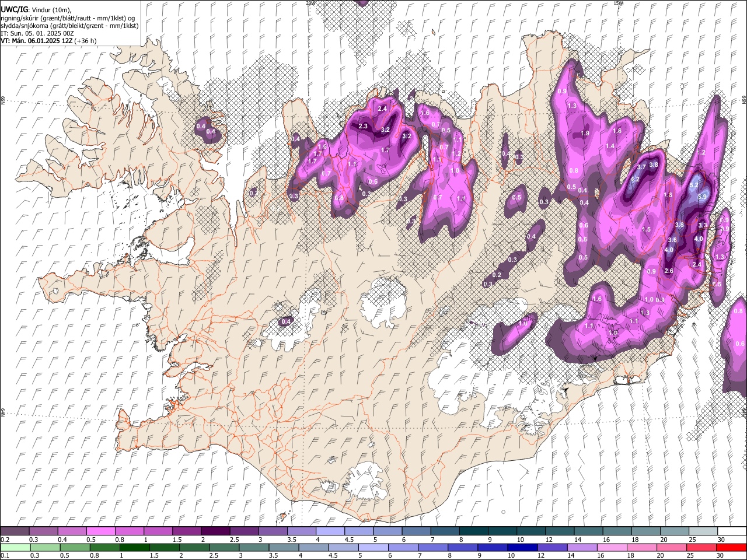The image size is (747, 560).
Task: Click the 1.9 snowfall value in northeast
Action: coord(585,134)
